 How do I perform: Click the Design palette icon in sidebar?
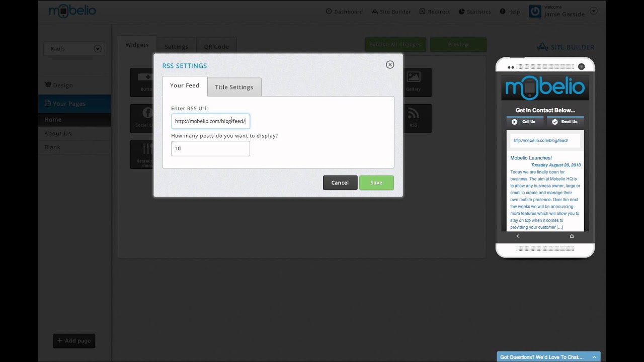pyautogui.click(x=48, y=85)
